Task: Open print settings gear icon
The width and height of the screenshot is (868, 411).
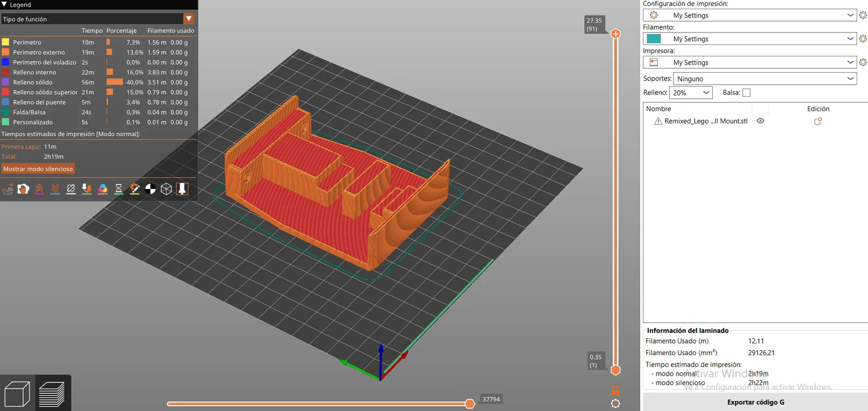Action: tap(863, 15)
